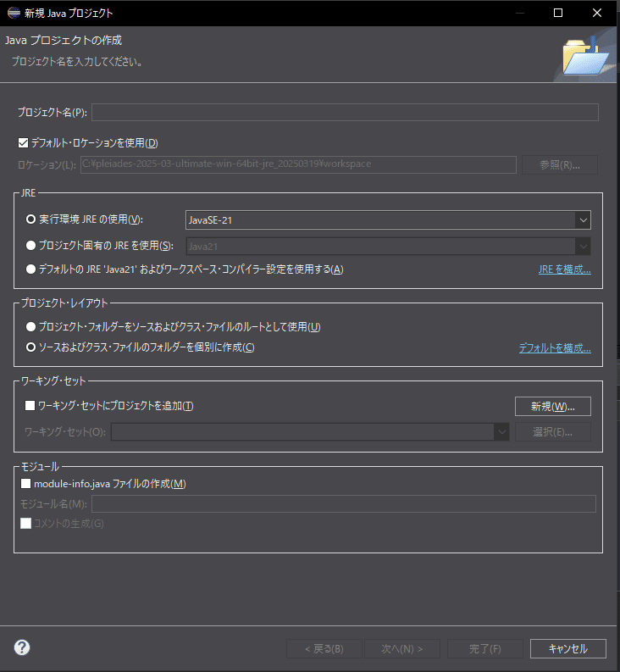Minimize the new Java project dialog
This screenshot has height=672, width=620.
[x=518, y=13]
